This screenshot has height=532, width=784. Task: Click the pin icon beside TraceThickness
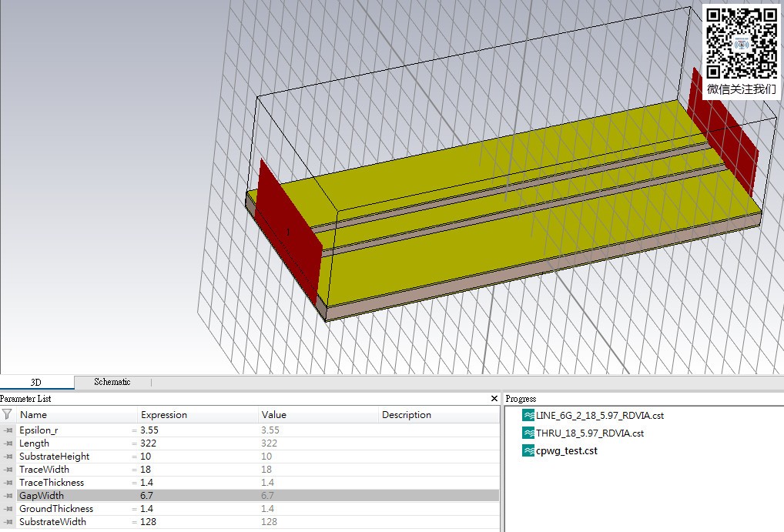tap(8, 483)
